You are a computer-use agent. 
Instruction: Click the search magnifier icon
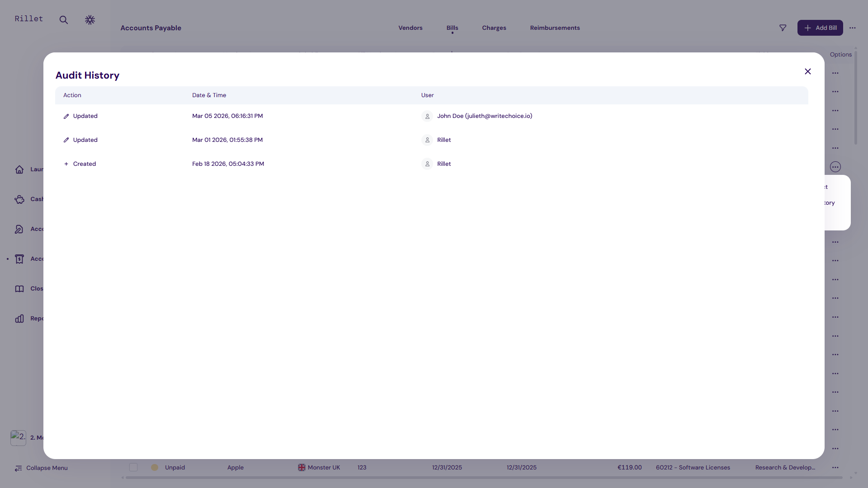(x=64, y=20)
